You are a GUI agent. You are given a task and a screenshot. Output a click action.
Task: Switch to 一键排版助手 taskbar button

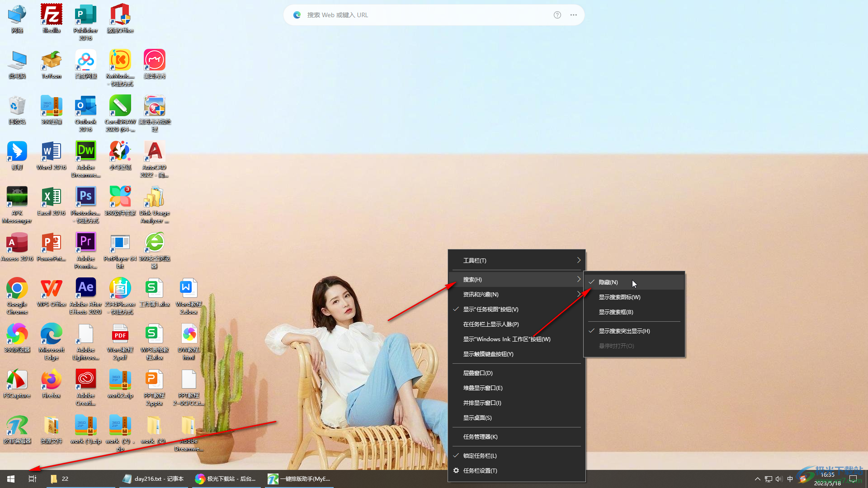299,479
